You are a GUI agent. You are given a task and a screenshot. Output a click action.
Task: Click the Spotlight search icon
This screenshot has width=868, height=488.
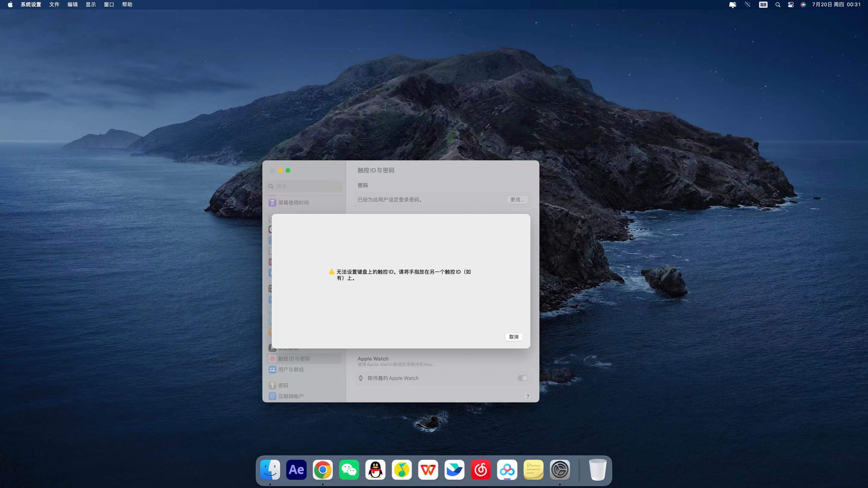[777, 5]
